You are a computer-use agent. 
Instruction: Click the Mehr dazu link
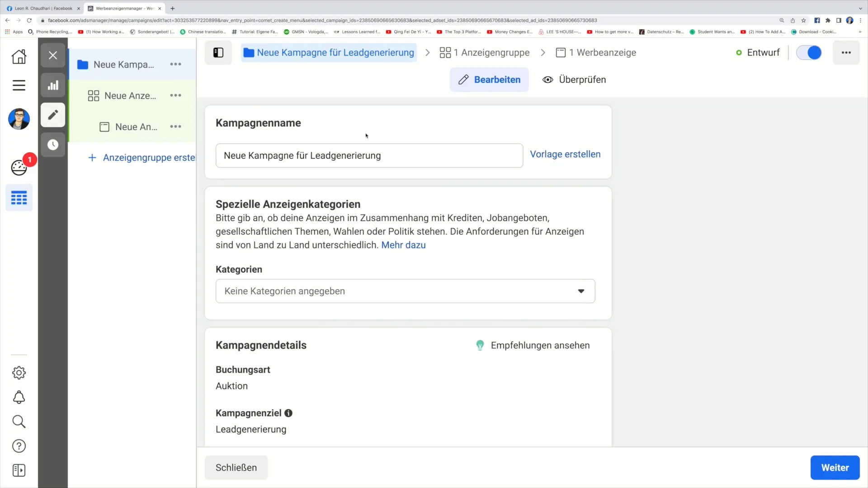click(404, 245)
